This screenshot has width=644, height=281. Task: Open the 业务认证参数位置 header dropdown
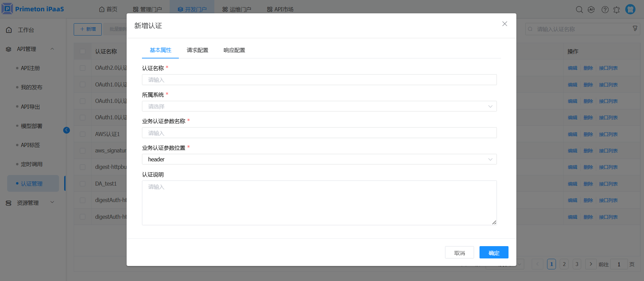[319, 159]
